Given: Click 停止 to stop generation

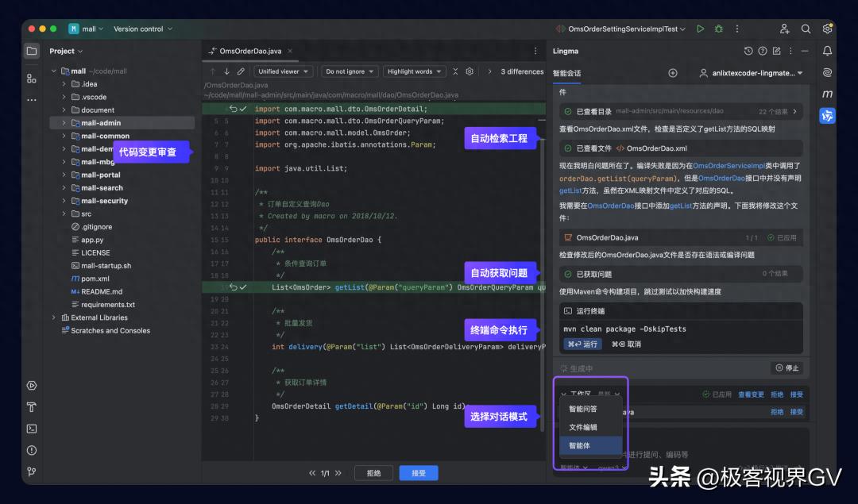Looking at the screenshot, I should pos(787,367).
